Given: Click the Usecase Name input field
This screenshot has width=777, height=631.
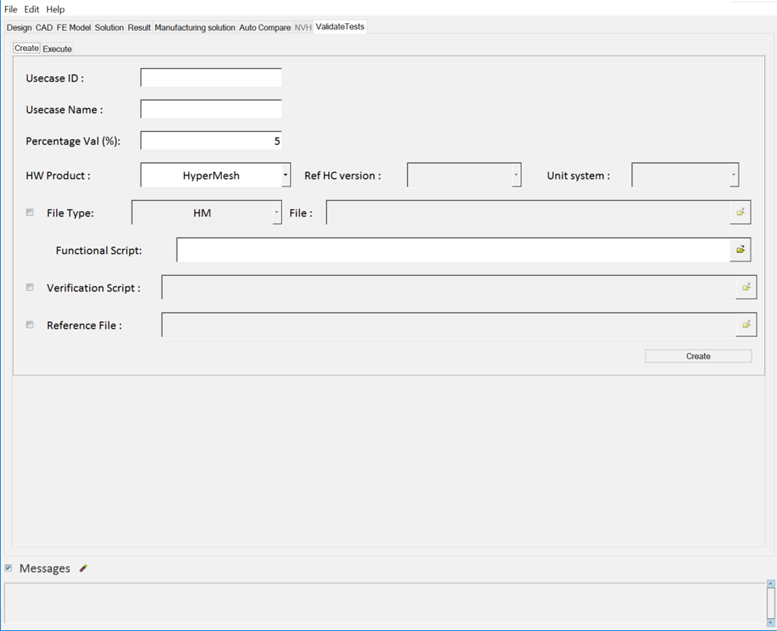Looking at the screenshot, I should point(211,109).
